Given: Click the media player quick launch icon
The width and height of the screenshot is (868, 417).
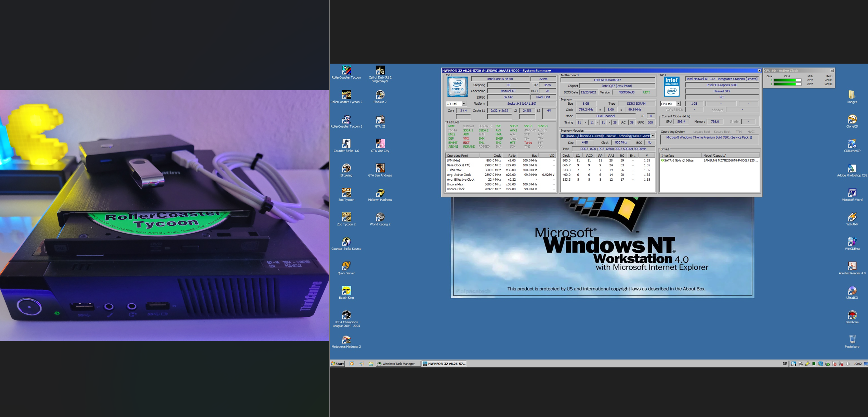Looking at the screenshot, I should click(352, 364).
